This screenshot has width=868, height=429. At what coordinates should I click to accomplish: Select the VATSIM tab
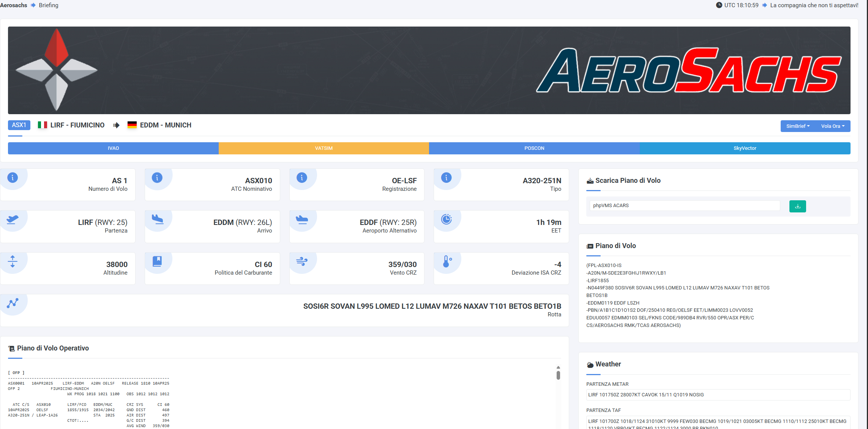(324, 148)
